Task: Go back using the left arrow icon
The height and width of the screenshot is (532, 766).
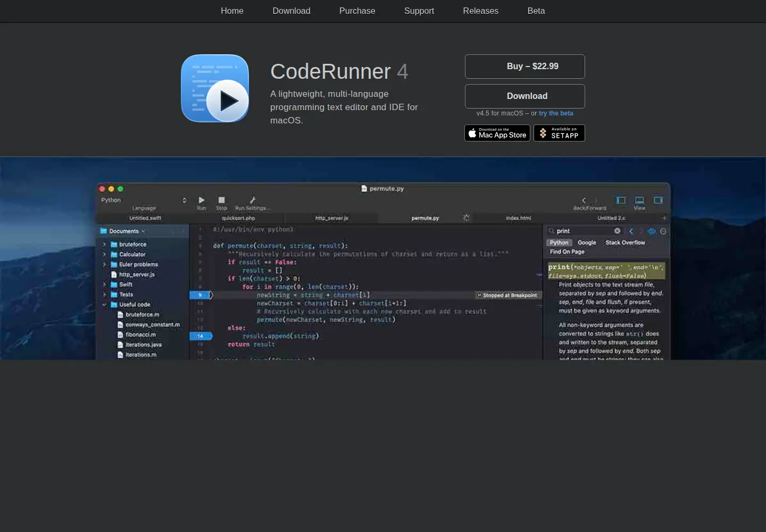Action: [x=584, y=201]
